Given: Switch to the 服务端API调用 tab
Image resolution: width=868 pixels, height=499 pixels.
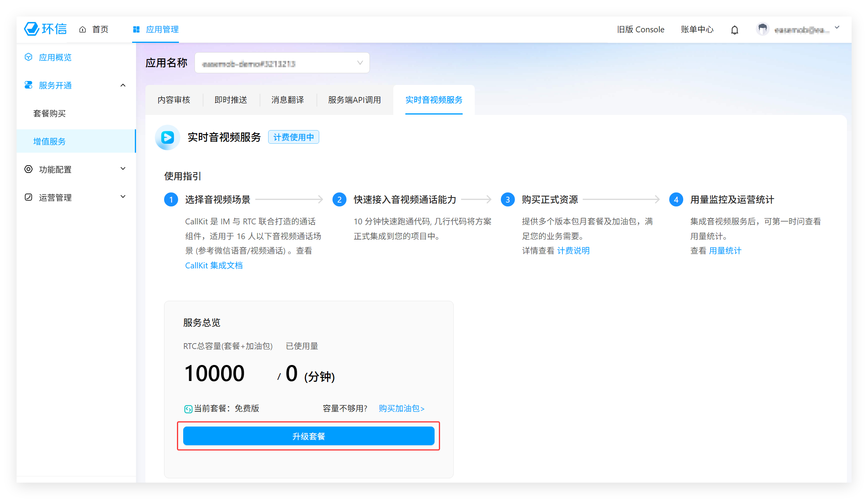Looking at the screenshot, I should coord(354,100).
